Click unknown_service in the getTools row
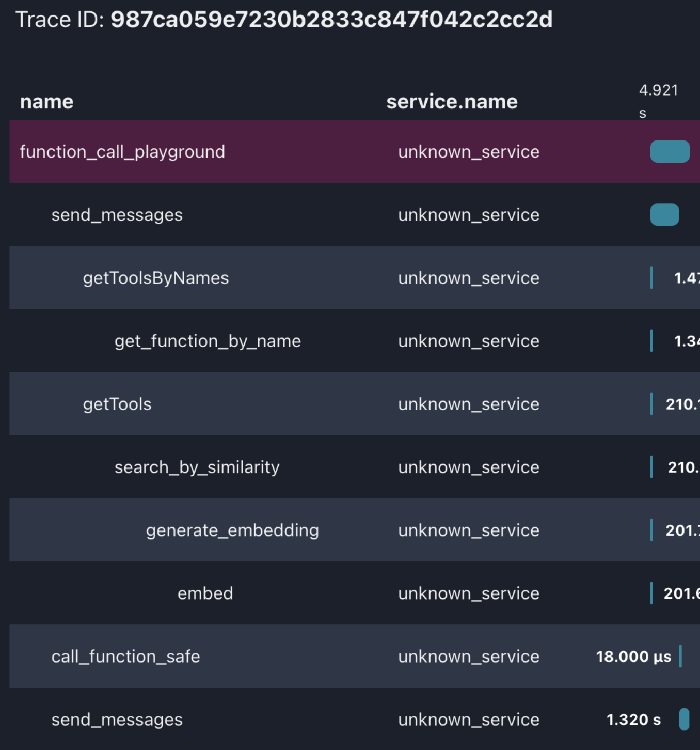700x750 pixels. pyautogui.click(x=469, y=404)
